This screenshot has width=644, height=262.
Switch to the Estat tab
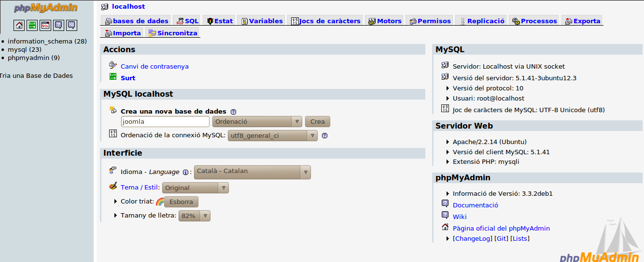220,21
